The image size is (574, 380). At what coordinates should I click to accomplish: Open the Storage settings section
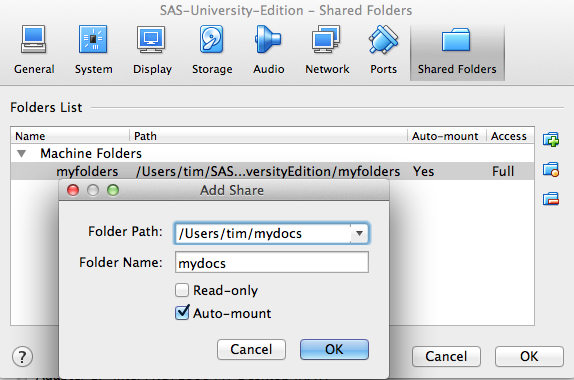pyautogui.click(x=212, y=50)
